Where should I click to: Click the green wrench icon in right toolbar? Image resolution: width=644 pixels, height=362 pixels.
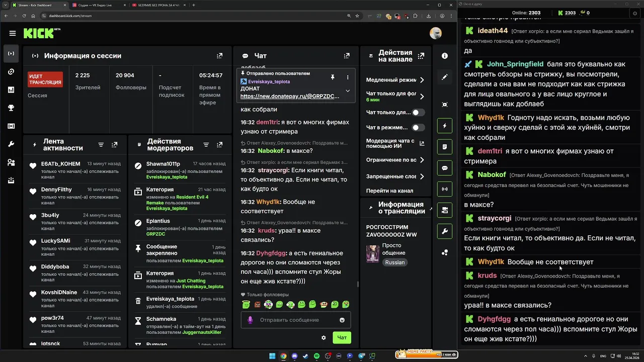(x=445, y=231)
